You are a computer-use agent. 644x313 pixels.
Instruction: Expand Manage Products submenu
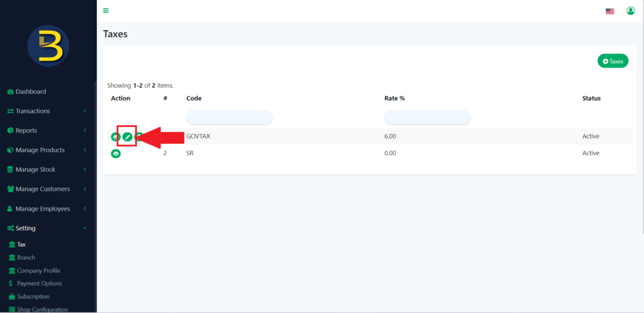(x=40, y=150)
